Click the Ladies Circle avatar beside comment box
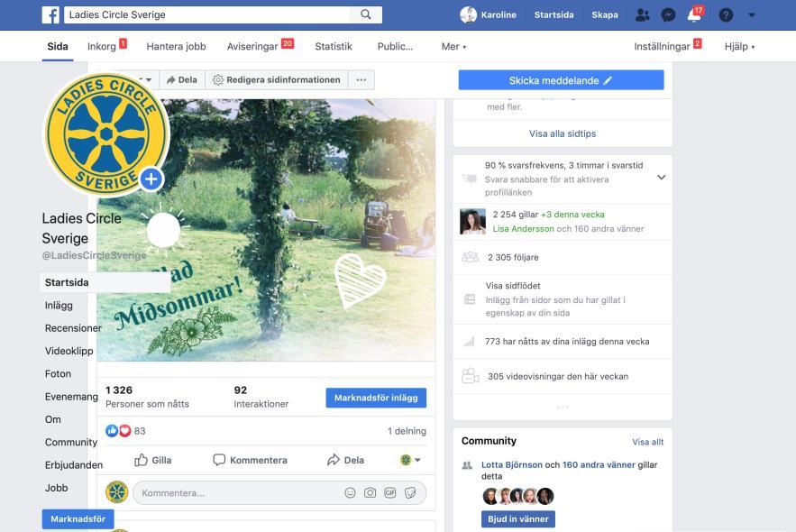The image size is (796, 532). 117,492
